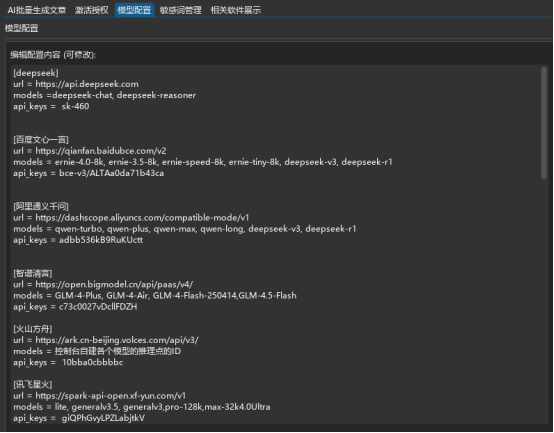Open the AI批量生成文章 tab
This screenshot has height=433, width=554.
click(x=37, y=10)
